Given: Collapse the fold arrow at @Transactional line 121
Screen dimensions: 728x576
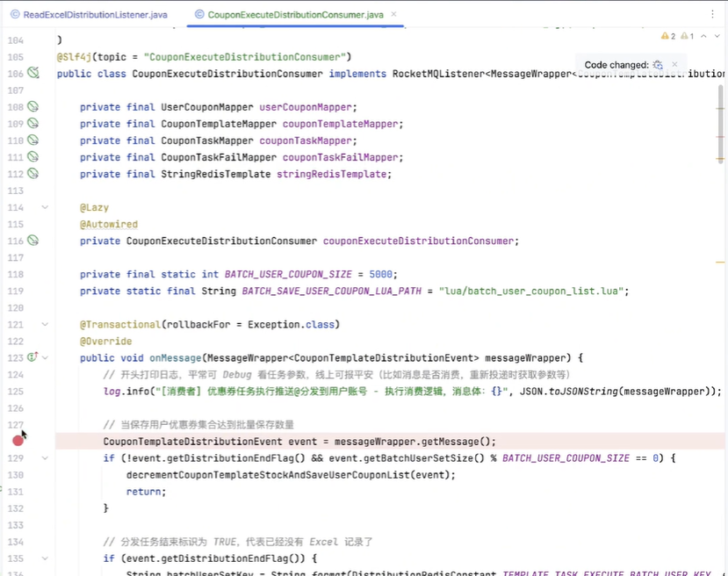Looking at the screenshot, I should point(45,324).
